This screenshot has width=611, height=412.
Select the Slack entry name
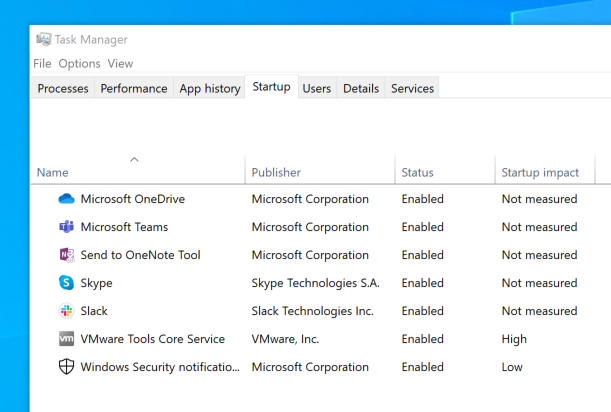pos(94,311)
